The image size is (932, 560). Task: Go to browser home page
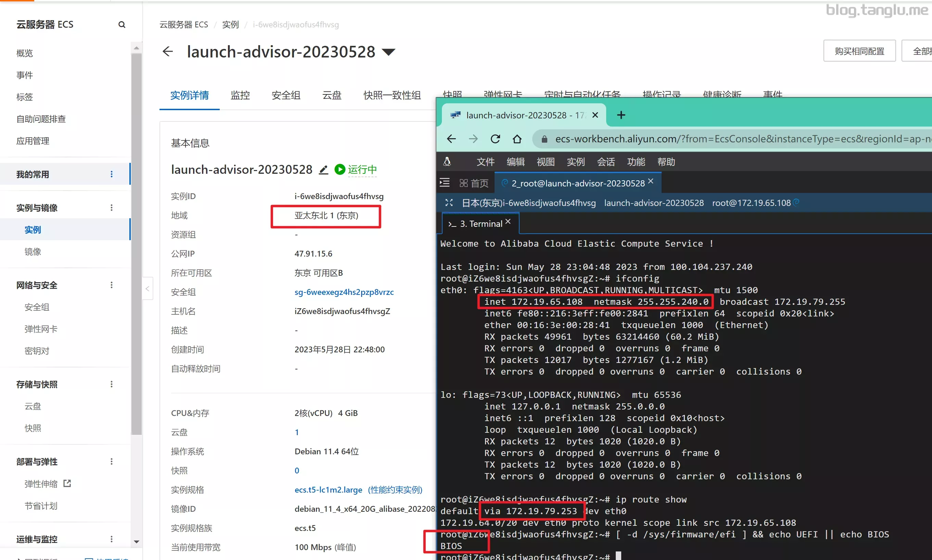(517, 139)
